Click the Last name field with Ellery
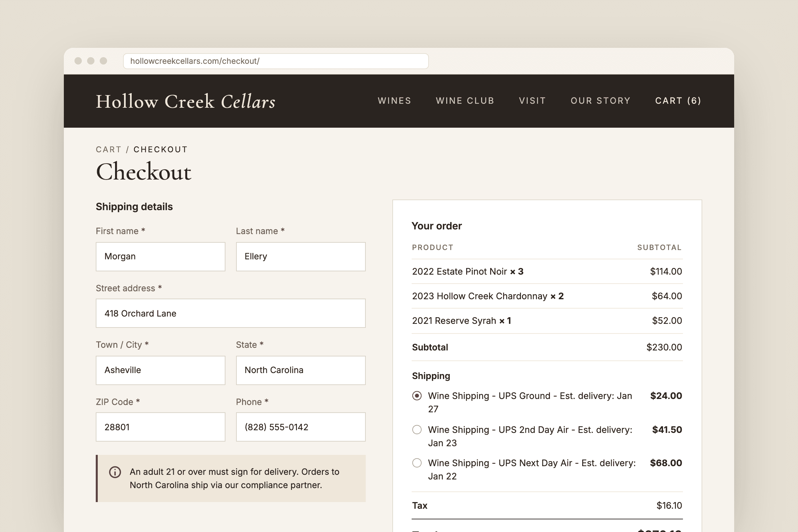Screen dimensions: 798x532 pyautogui.click(x=301, y=256)
